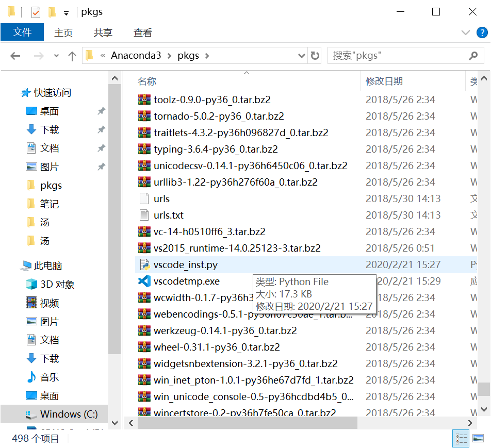Screen dimensions: 491x448
Task: Select vs2015_runtime-14.0.25123-3.tar.bz2 file
Action: point(237,248)
